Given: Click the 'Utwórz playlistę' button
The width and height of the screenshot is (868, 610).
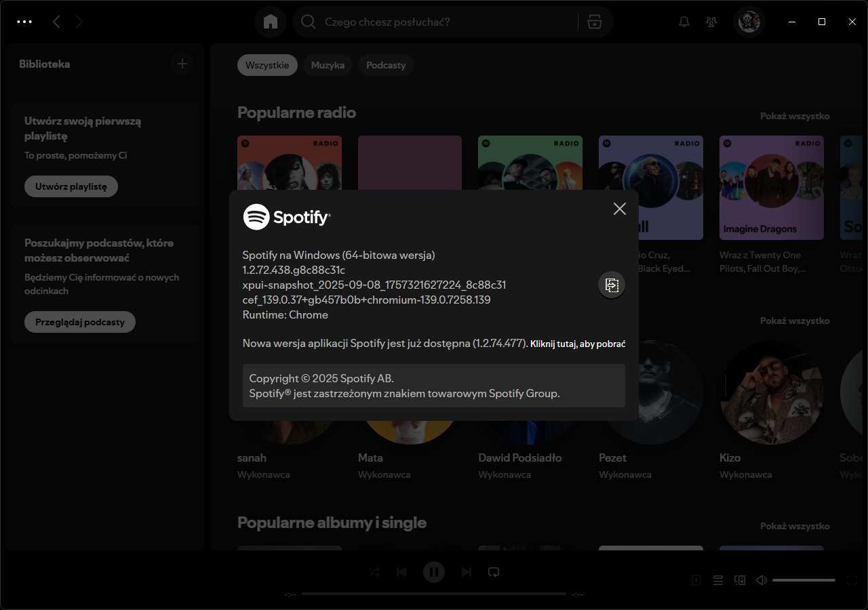Looking at the screenshot, I should (x=71, y=186).
